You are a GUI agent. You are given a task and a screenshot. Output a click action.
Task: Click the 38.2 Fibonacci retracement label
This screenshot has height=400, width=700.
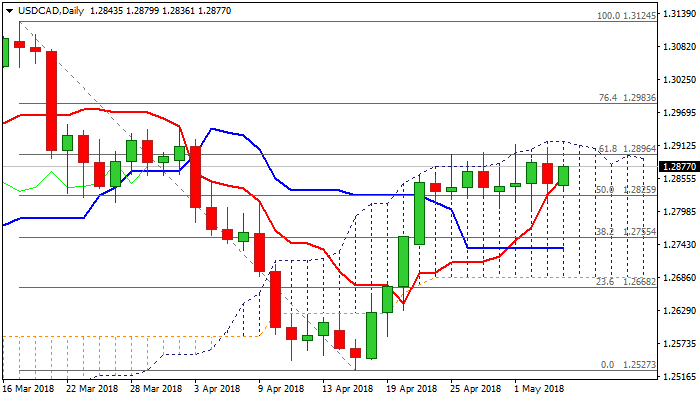point(627,231)
